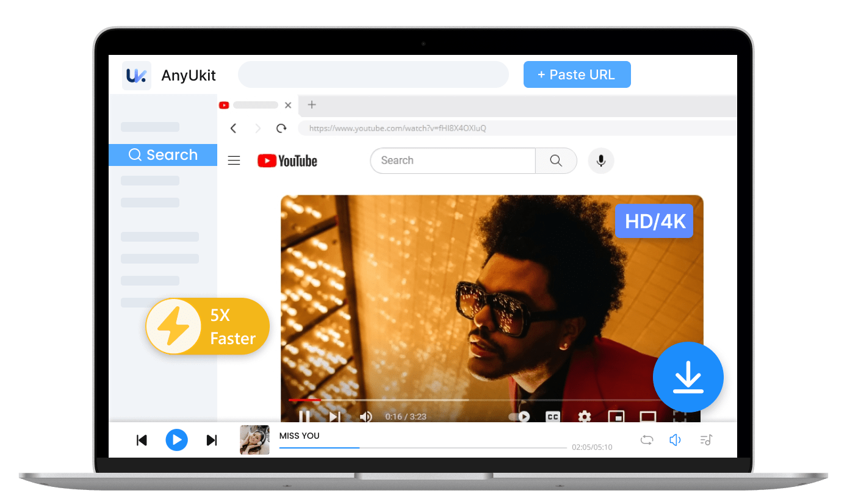Open the playlist queue icon
847x504 pixels.
click(705, 440)
